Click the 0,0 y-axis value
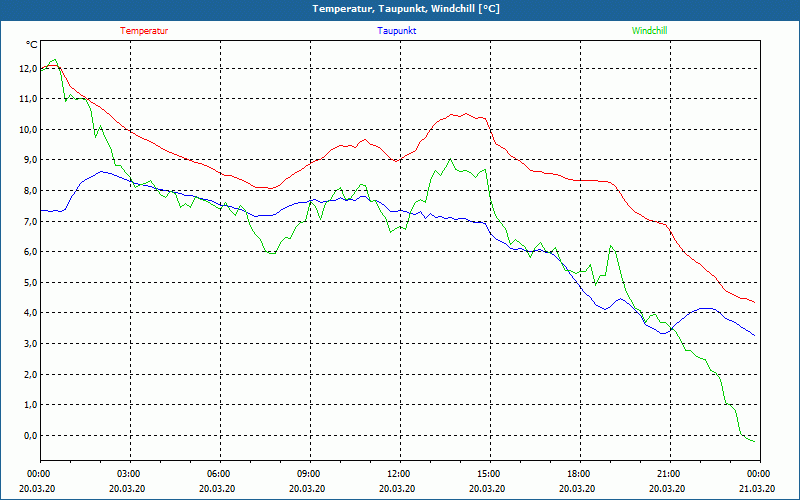Image resolution: width=800 pixels, height=500 pixels. pos(30,436)
